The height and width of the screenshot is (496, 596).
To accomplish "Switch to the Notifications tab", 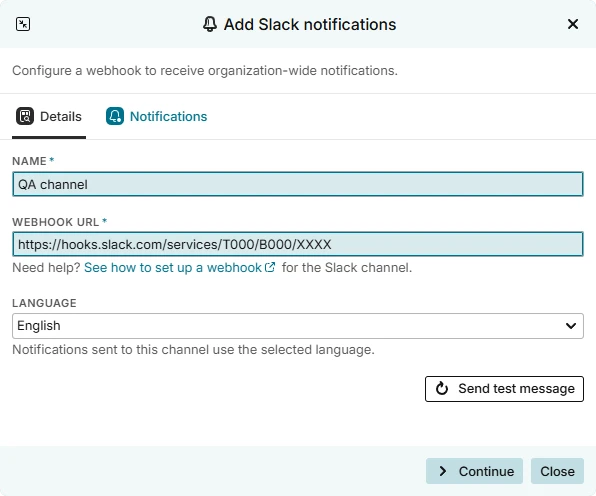I will pyautogui.click(x=157, y=117).
